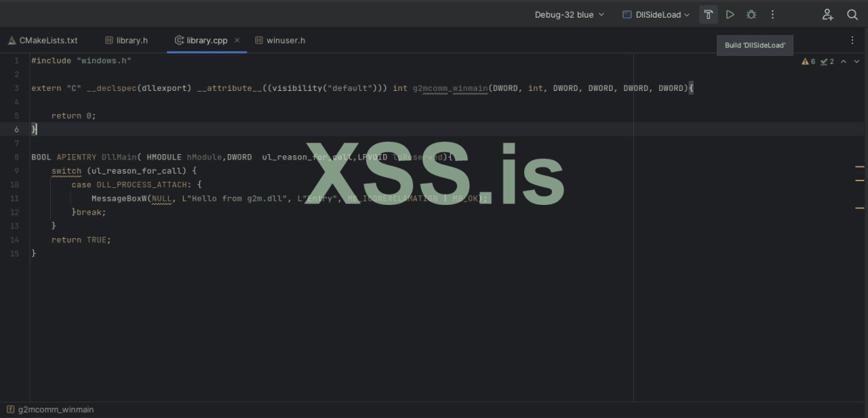Click g2mcomm_winmain in the breadcrumb bar
Screen dimensions: 868x418
coord(50,409)
